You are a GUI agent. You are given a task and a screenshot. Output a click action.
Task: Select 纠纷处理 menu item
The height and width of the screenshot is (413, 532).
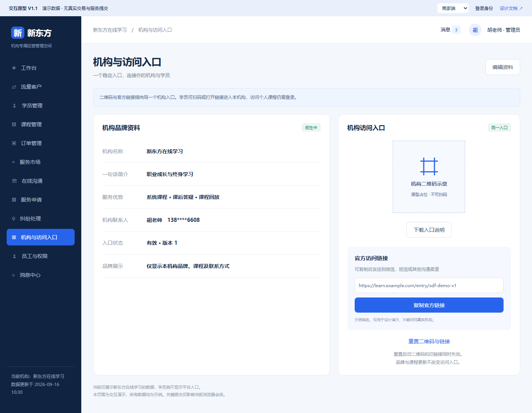pos(41,218)
